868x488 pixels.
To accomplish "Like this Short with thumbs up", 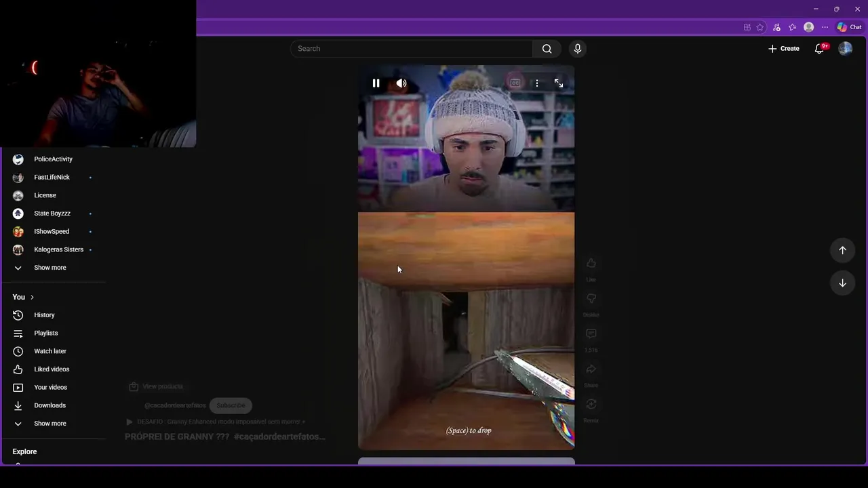I will pyautogui.click(x=591, y=263).
